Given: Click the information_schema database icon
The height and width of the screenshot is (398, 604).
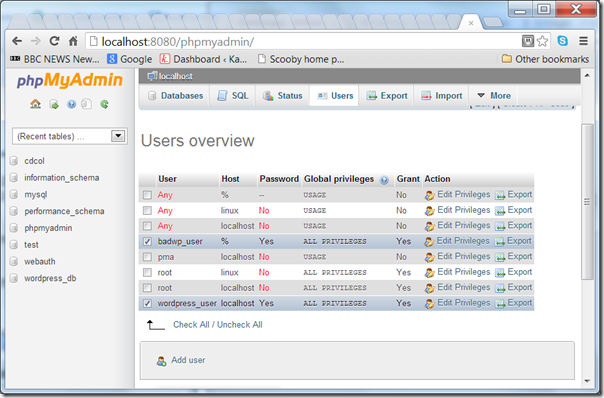Looking at the screenshot, I should pos(14,178).
